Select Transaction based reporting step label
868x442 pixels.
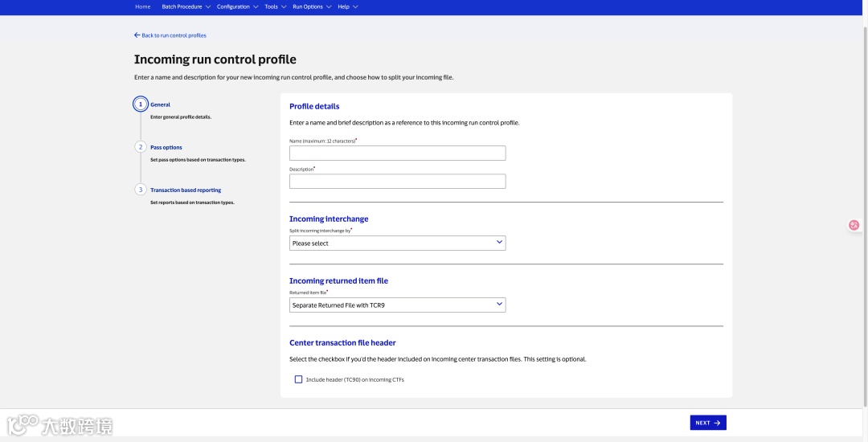click(186, 190)
